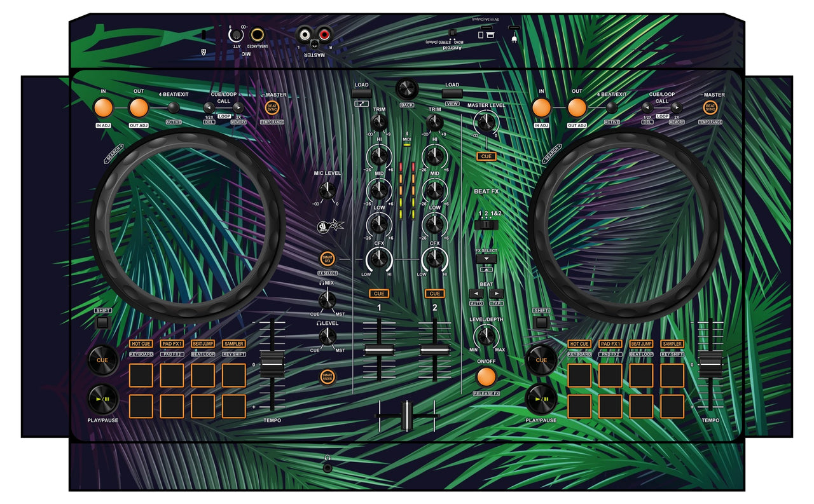Image resolution: width=814 pixels, height=504 pixels.
Task: Trigger the last bottom-row pad on right deck
Action: tap(672, 406)
